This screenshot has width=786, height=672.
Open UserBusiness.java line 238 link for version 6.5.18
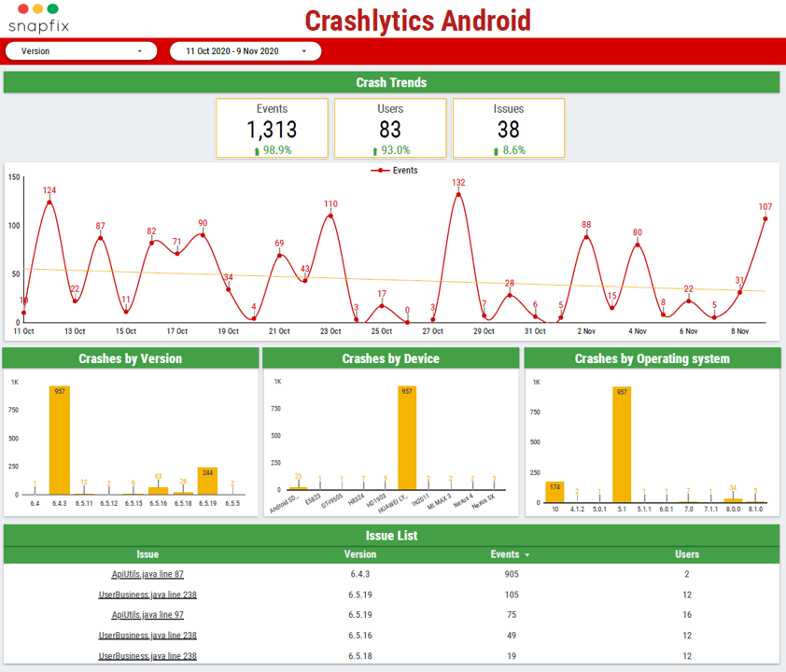[147, 656]
